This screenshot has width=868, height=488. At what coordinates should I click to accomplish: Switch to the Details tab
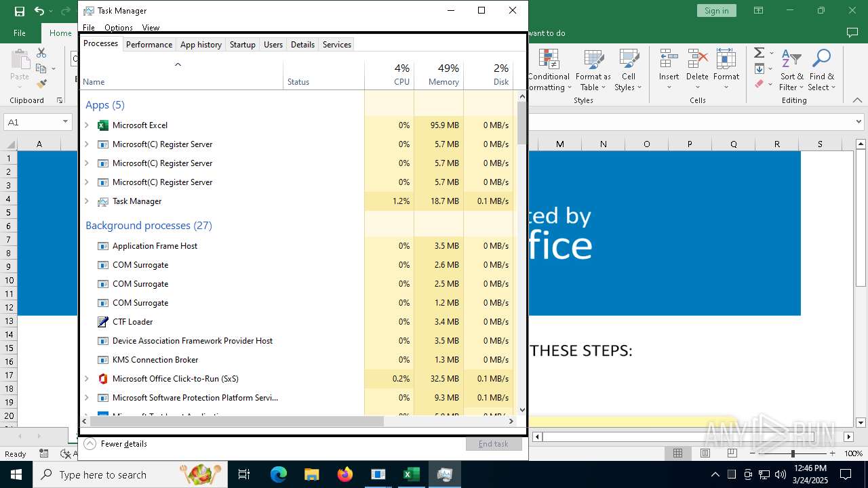tap(302, 45)
